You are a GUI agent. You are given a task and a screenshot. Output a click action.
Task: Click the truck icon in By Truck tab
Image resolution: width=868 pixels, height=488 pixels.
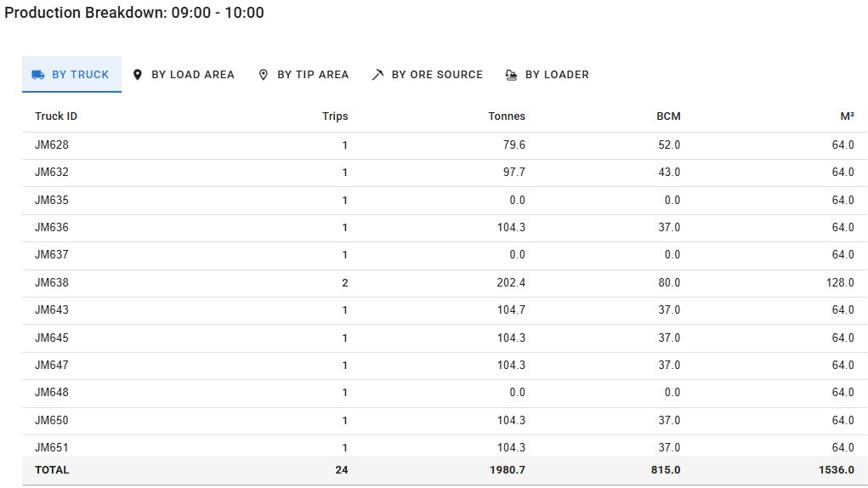(x=38, y=75)
